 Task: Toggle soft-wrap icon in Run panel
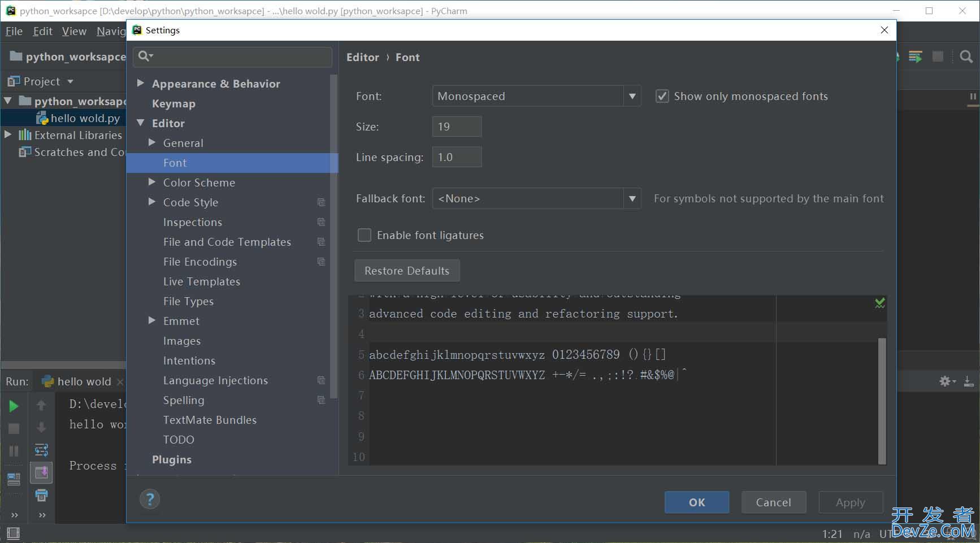tap(41, 450)
